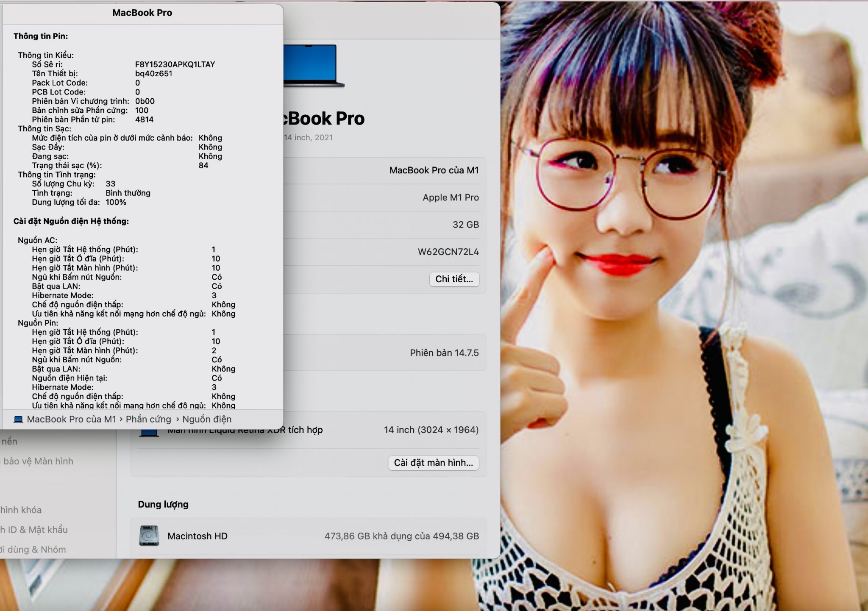Click the Macintosh HD storage row text

click(198, 536)
